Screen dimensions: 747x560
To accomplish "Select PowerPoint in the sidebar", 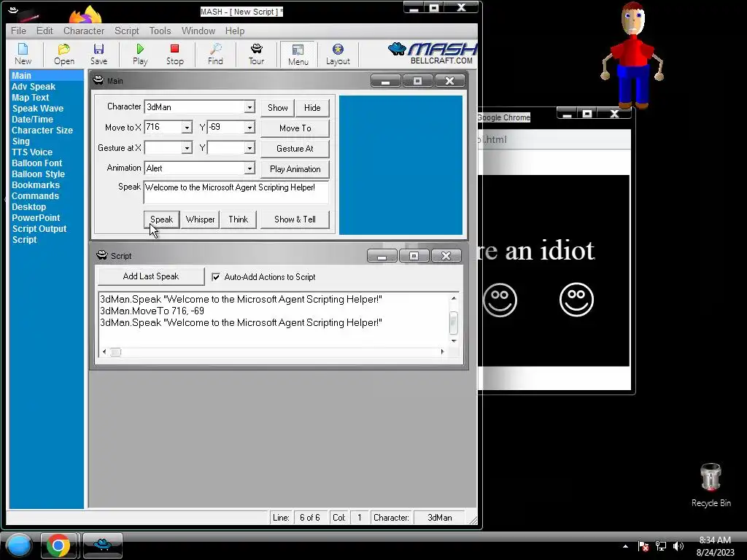I will click(x=36, y=218).
